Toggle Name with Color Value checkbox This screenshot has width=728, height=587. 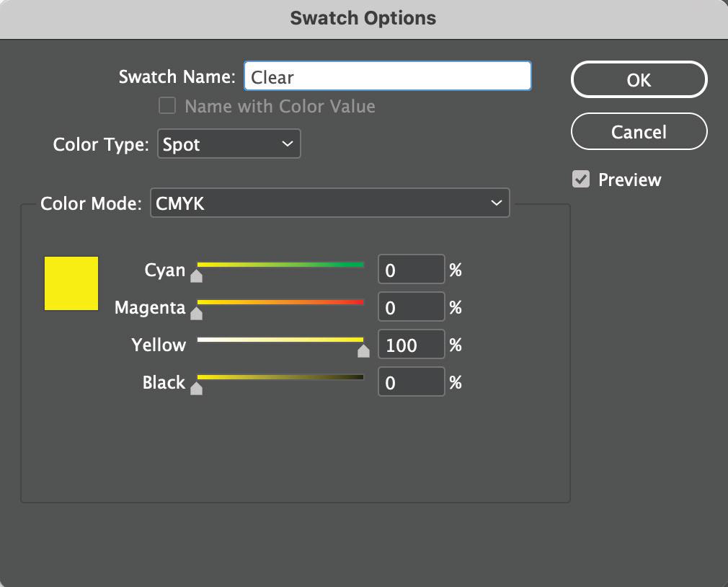point(167,106)
